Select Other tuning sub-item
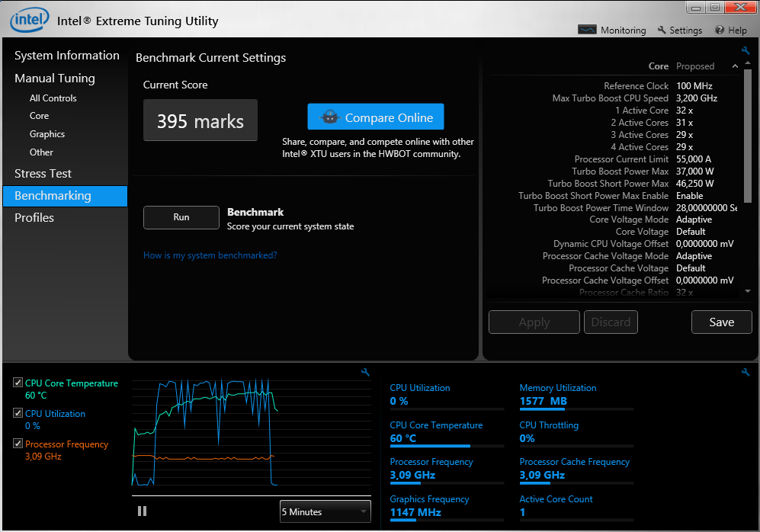760x532 pixels. [x=41, y=152]
